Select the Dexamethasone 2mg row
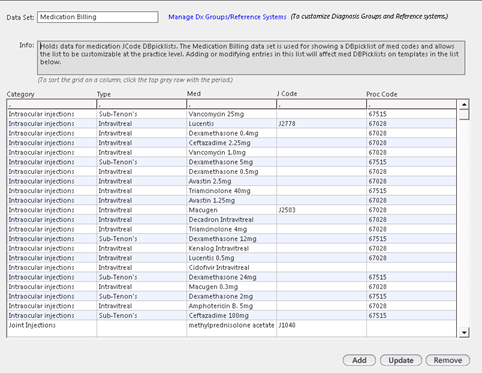482x373 pixels. coord(232,296)
